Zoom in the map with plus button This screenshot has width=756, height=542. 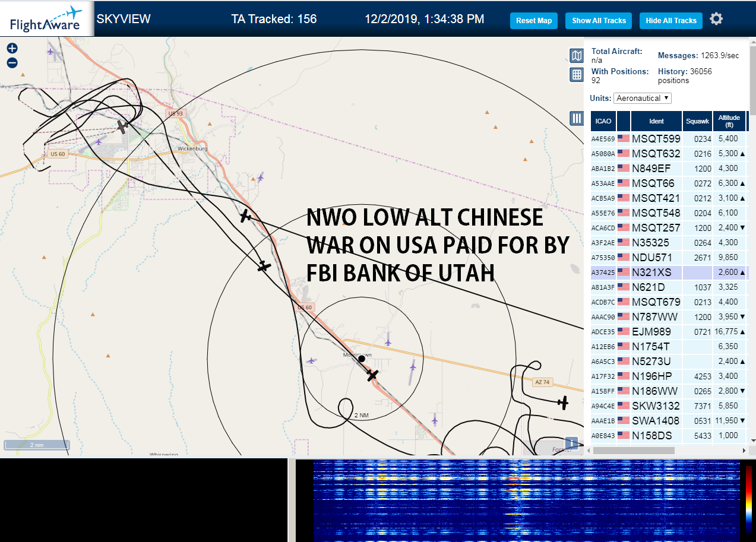point(12,49)
